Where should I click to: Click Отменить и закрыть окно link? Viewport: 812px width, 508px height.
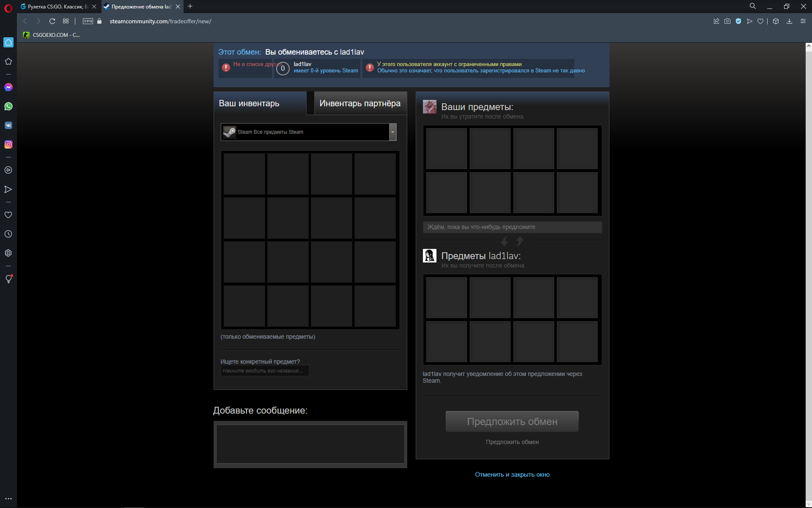click(512, 475)
